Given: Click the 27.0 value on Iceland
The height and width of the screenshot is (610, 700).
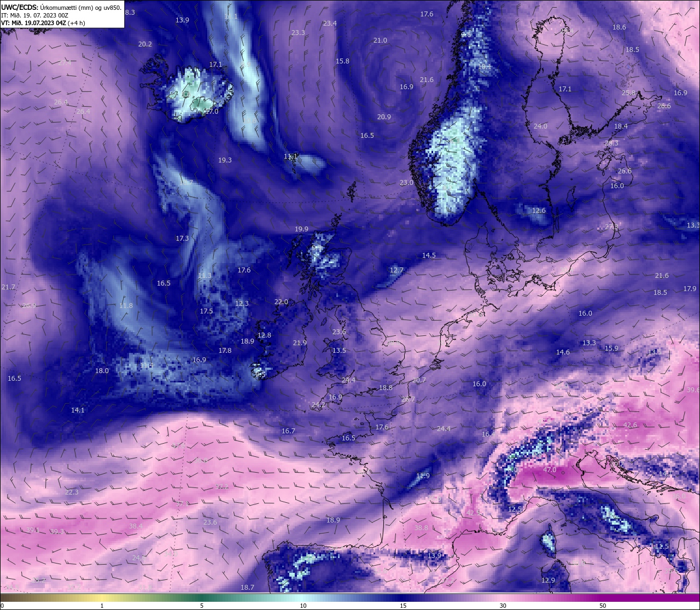Looking at the screenshot, I should [x=211, y=111].
